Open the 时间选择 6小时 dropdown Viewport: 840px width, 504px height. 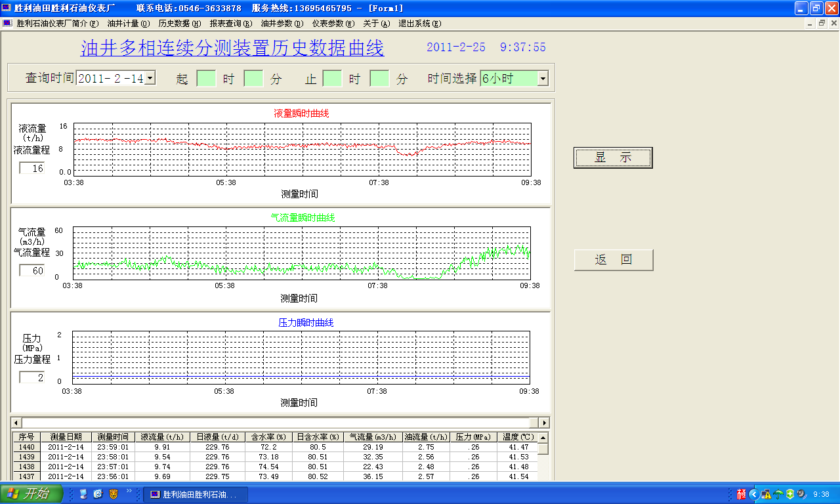coord(543,79)
